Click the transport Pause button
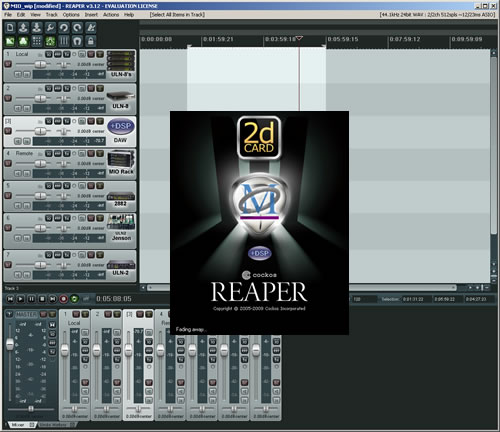500x432 pixels. click(x=31, y=299)
